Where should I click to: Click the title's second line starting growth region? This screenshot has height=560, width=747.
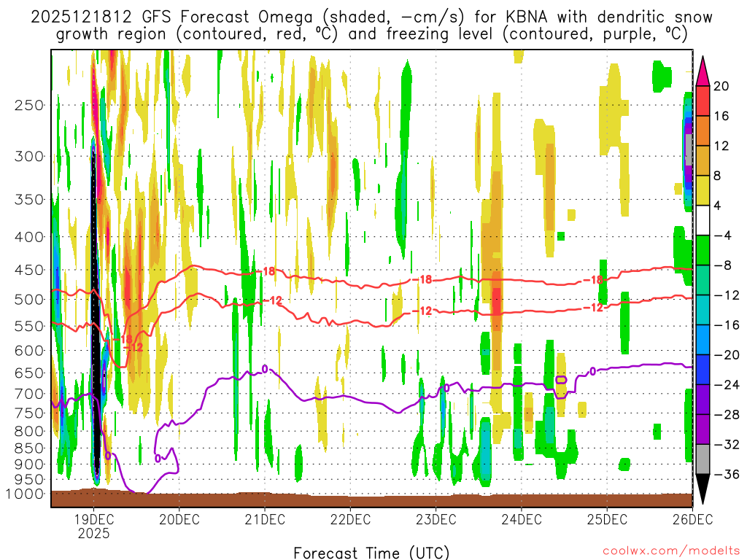click(x=371, y=34)
